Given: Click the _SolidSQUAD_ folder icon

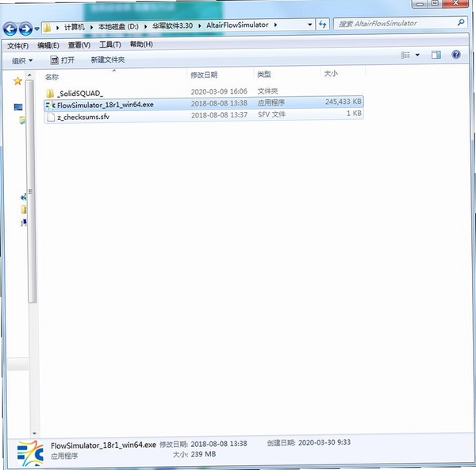Looking at the screenshot, I should click(50, 93).
